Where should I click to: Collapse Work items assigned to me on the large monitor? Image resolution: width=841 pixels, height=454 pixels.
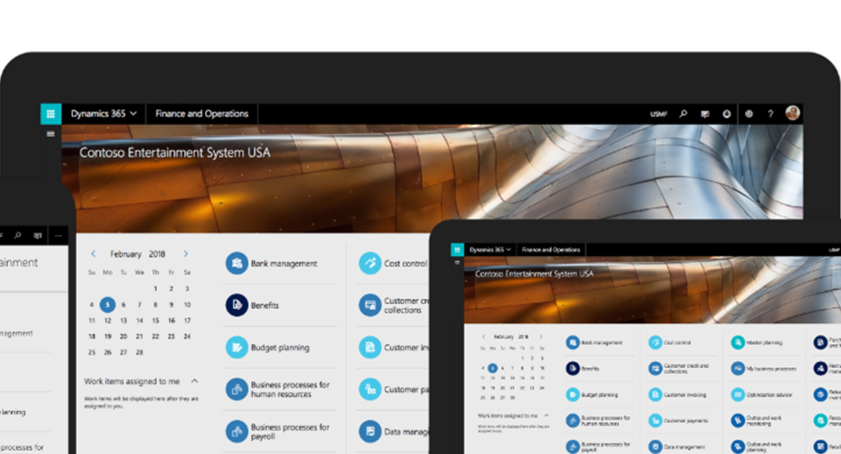click(194, 381)
